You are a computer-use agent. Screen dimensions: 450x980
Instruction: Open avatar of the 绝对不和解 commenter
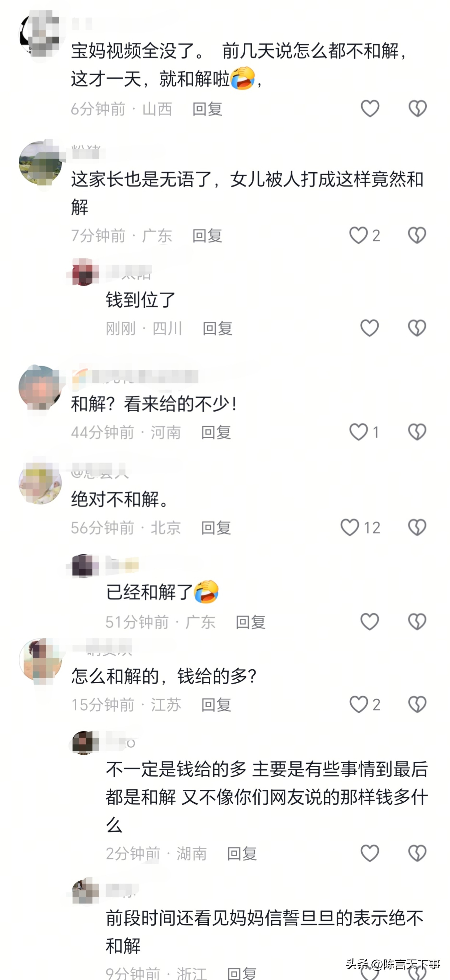[x=40, y=483]
